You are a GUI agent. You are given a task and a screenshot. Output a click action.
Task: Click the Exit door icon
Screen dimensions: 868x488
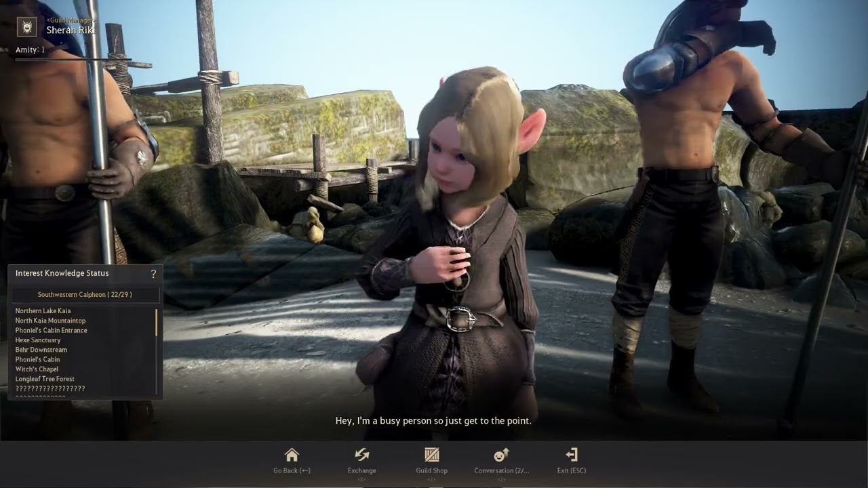tap(572, 454)
